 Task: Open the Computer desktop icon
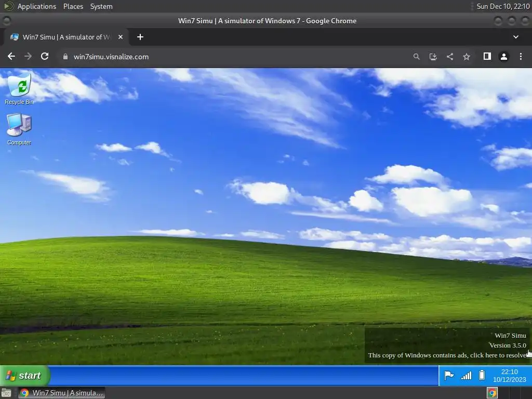click(19, 129)
